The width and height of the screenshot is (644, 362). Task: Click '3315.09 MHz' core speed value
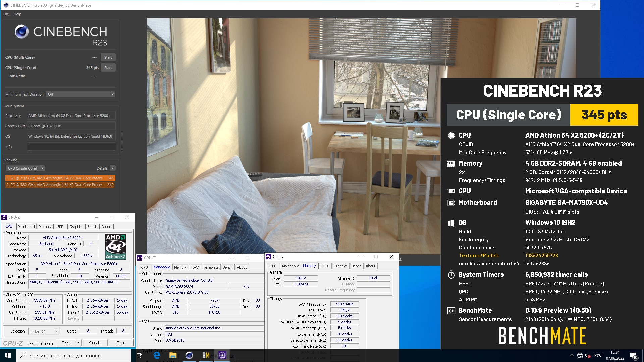tap(45, 300)
